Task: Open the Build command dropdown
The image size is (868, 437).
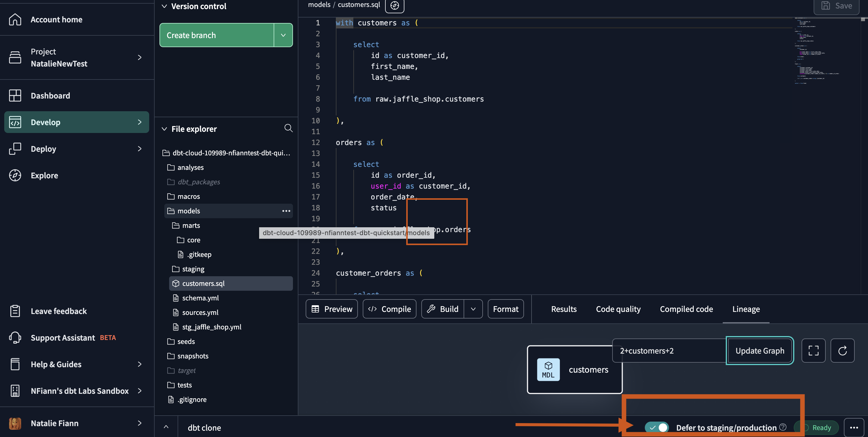Action: 473,309
